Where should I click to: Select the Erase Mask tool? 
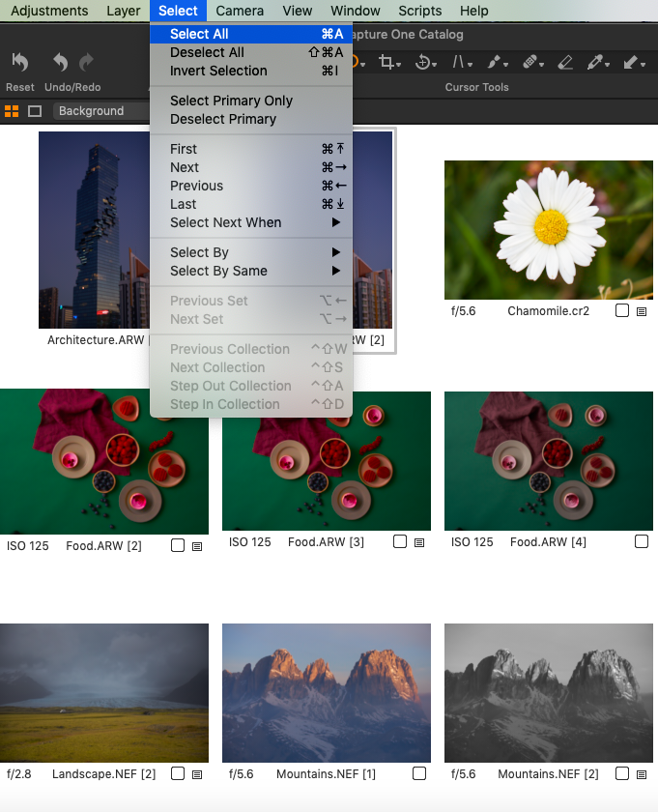565,62
